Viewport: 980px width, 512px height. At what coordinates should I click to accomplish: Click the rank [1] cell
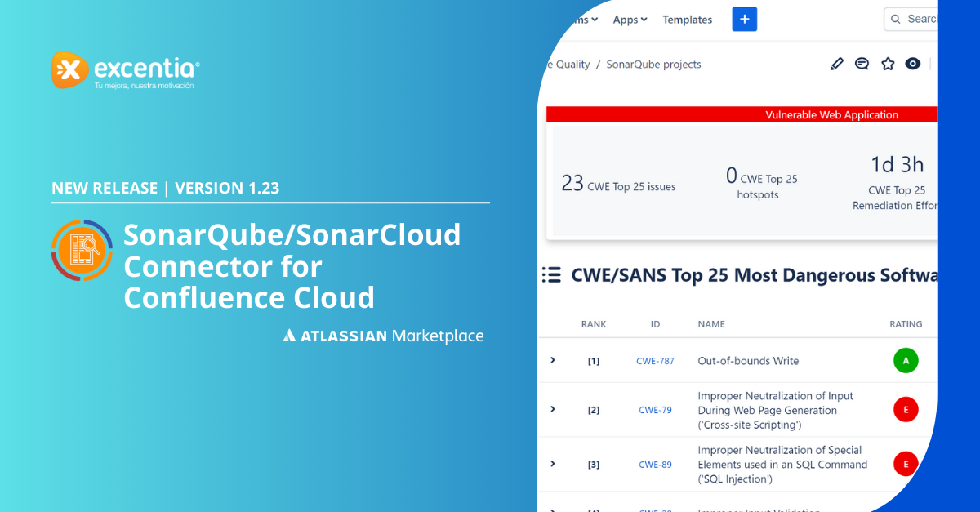(594, 361)
